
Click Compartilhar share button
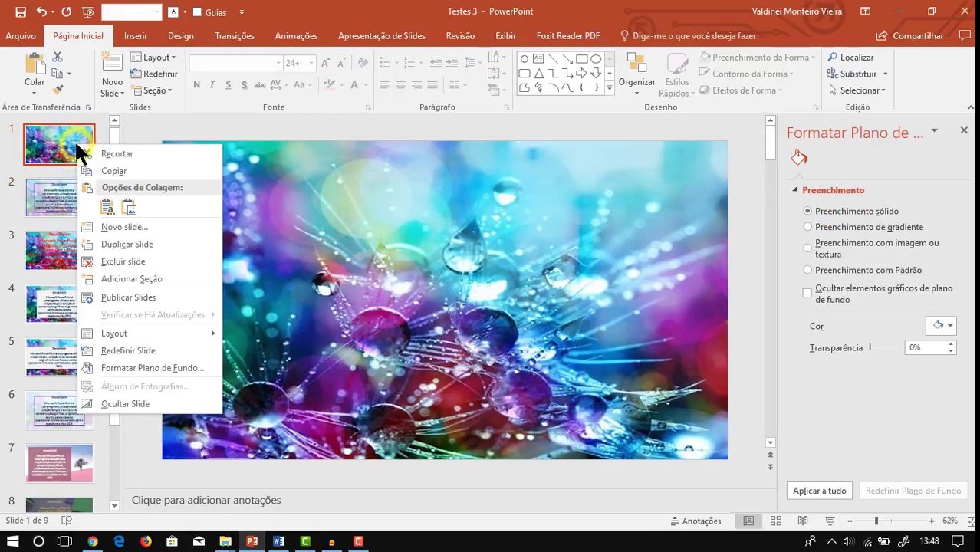tap(909, 36)
